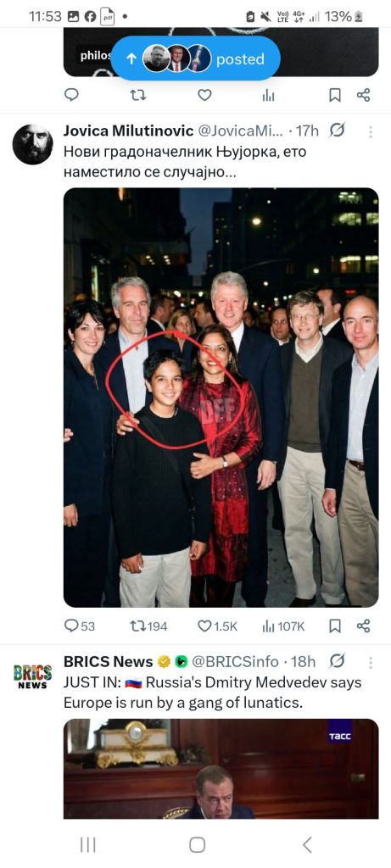Viewport: 391px width, 868px height.
Task: Jump to new posts via posted pill
Action: tap(195, 58)
